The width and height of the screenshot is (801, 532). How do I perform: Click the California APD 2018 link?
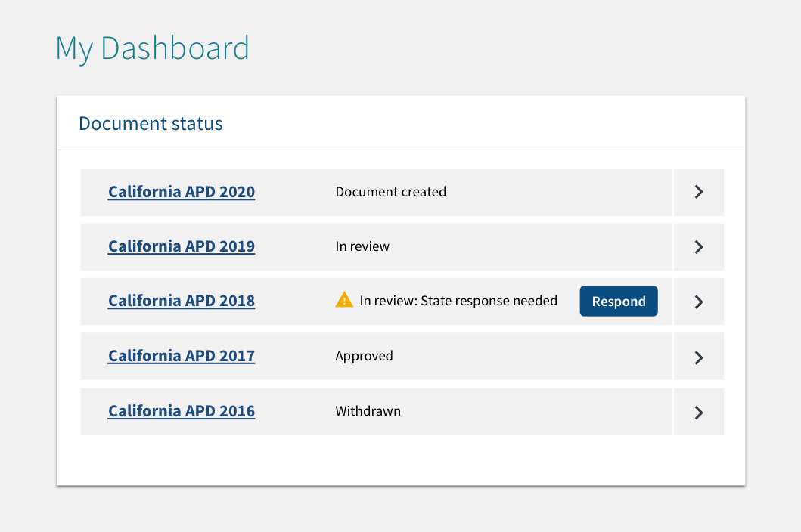tap(182, 301)
